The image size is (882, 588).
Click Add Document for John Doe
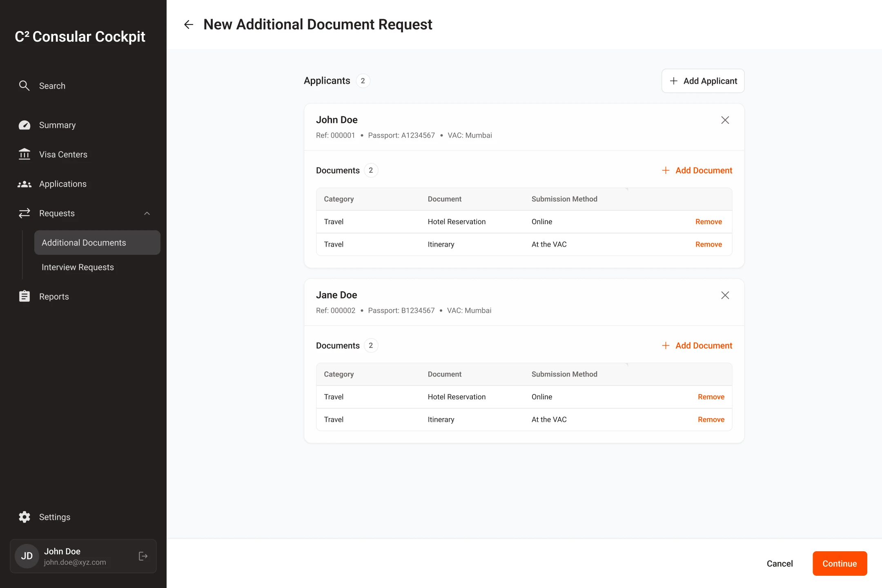click(x=697, y=170)
